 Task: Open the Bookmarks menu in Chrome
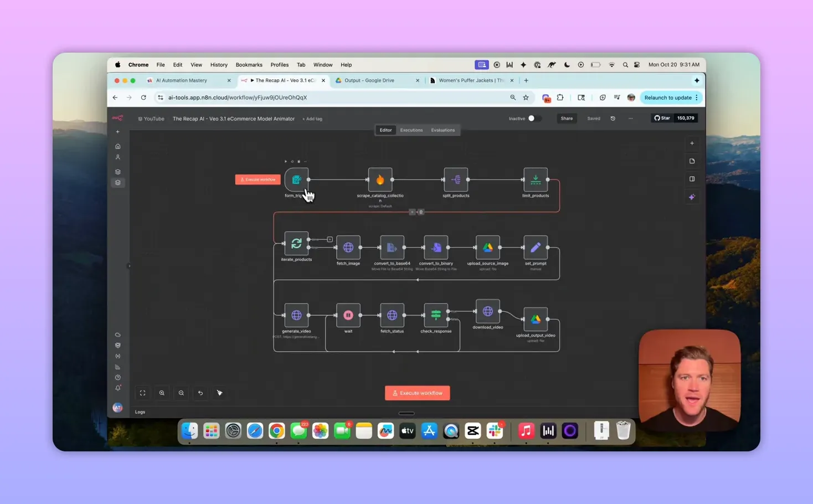tap(249, 65)
